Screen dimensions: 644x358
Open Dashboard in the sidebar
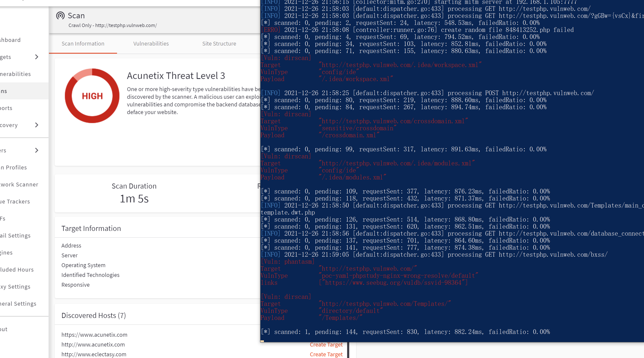(10, 40)
